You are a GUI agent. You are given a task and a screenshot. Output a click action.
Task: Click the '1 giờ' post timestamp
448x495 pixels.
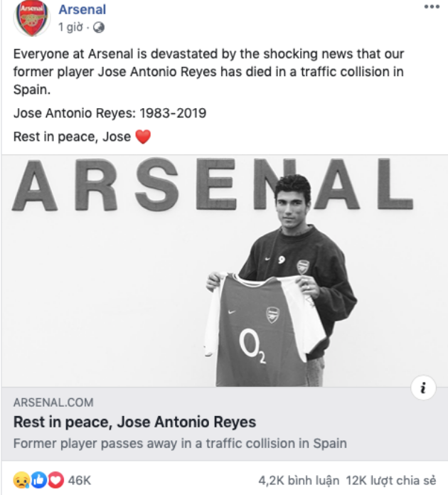[70, 28]
